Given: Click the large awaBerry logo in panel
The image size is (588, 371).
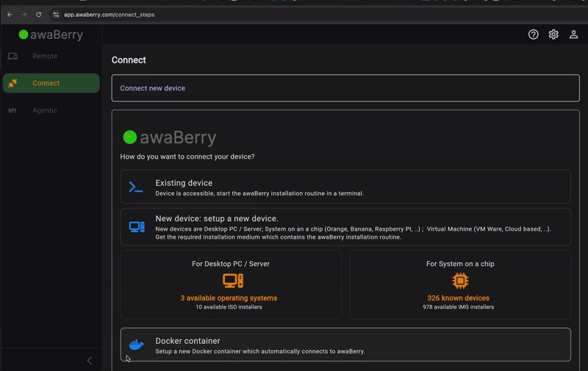Looking at the screenshot, I should point(170,137).
